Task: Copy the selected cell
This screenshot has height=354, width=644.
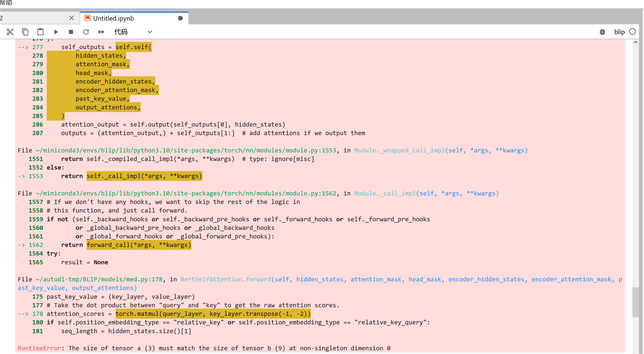Action: tap(25, 32)
